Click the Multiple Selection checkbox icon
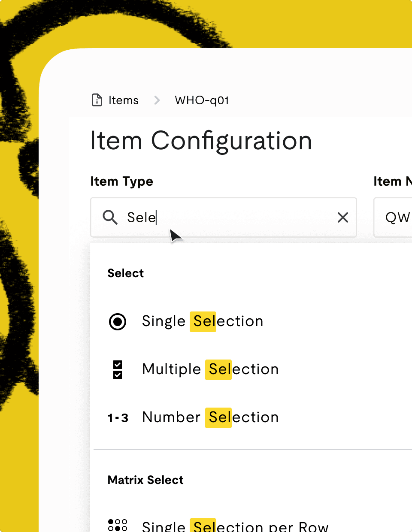Viewport: 412px width, 532px height. pyautogui.click(x=118, y=370)
